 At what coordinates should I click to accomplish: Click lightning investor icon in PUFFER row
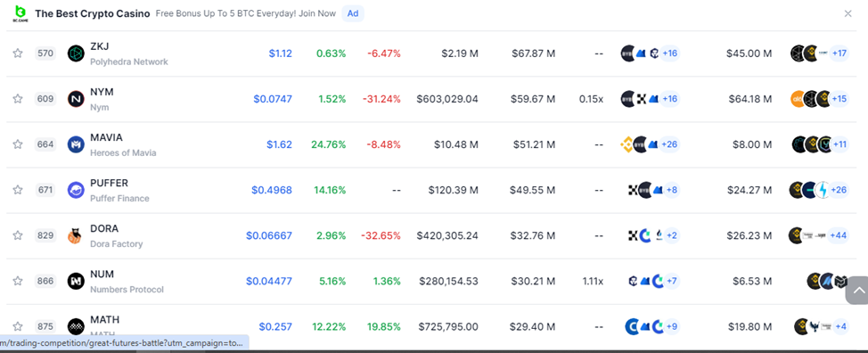tap(823, 190)
